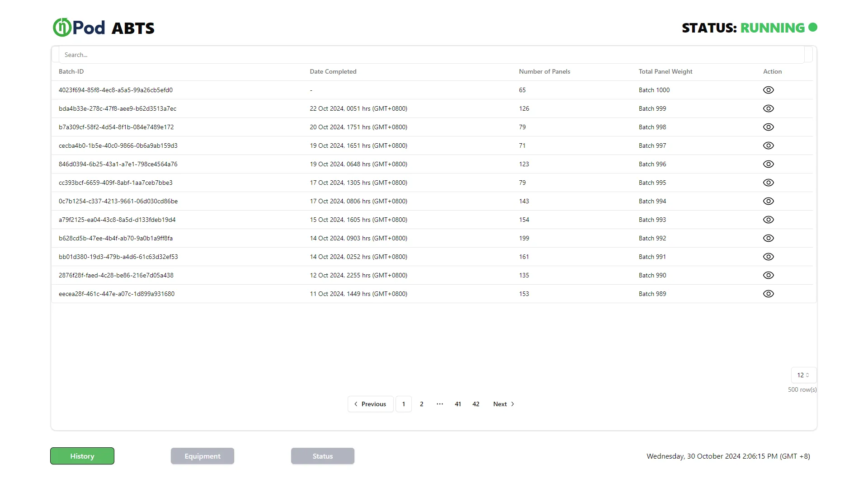The image size is (868, 488).
Task: Click Total Panel Weight column header
Action: coord(665,71)
